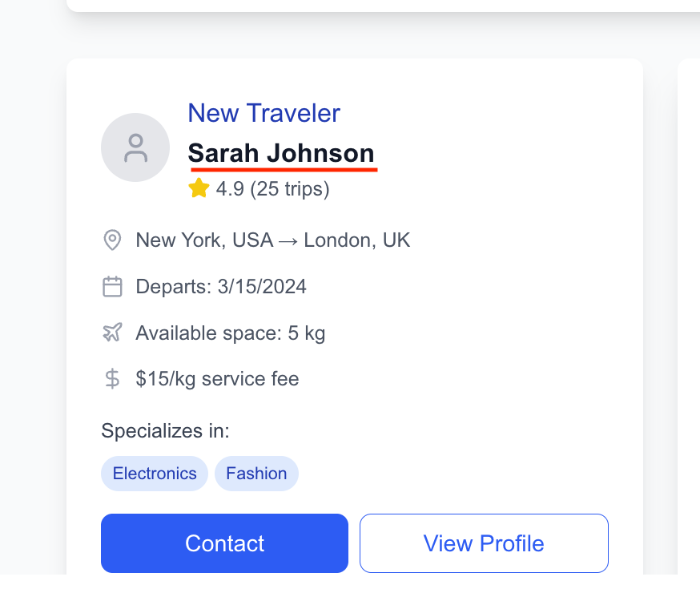Click the Available space 5 kg text
Screen dimensions: 700x593
coord(231,333)
